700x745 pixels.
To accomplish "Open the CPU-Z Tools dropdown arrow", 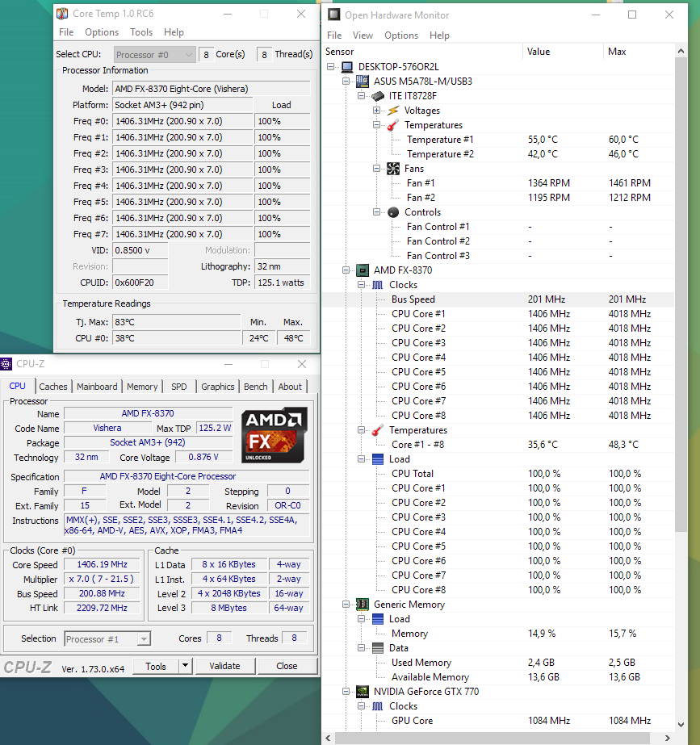I will (x=186, y=666).
